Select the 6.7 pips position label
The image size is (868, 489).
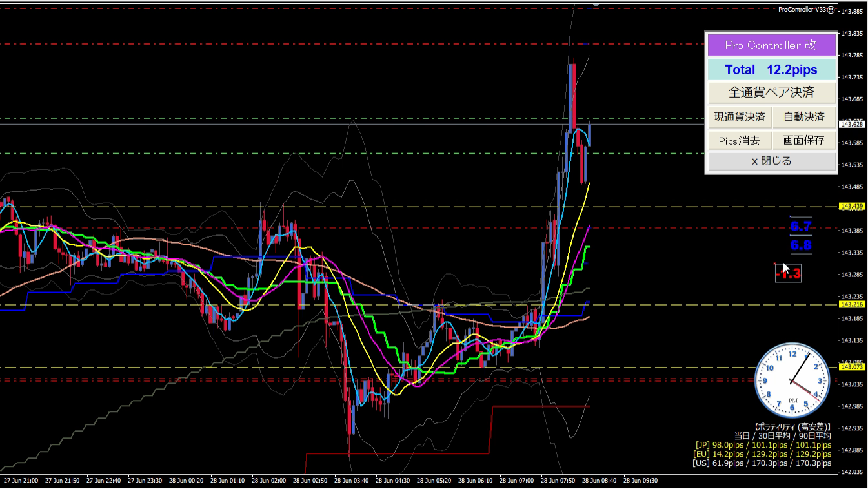(x=801, y=226)
